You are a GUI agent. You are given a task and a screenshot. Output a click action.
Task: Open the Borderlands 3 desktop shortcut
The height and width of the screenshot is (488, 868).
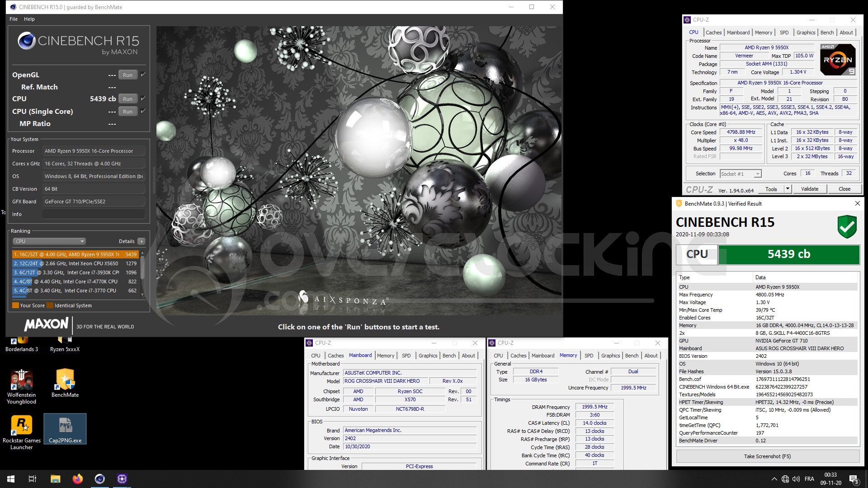point(21,344)
